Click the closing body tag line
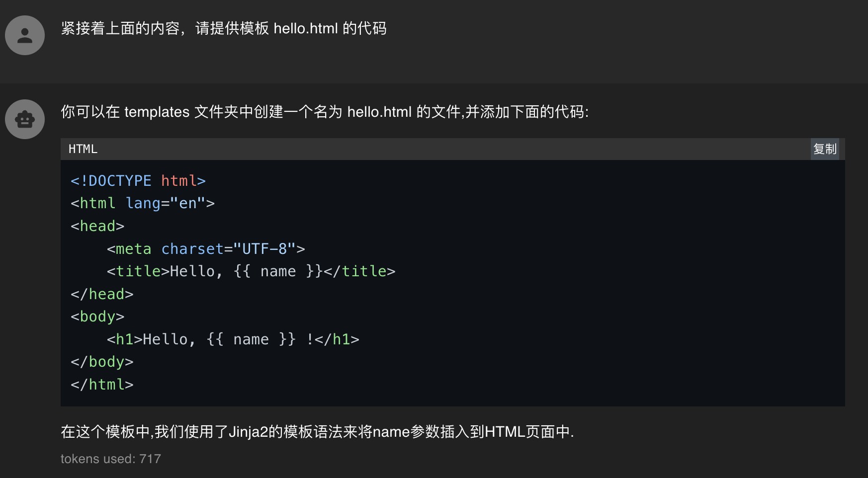The height and width of the screenshot is (478, 868). tap(102, 362)
